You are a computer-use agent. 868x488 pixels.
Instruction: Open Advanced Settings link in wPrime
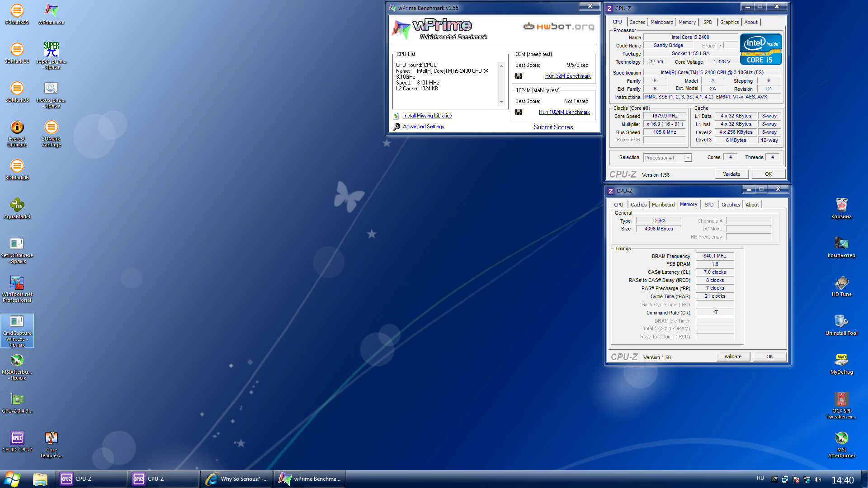(x=423, y=127)
